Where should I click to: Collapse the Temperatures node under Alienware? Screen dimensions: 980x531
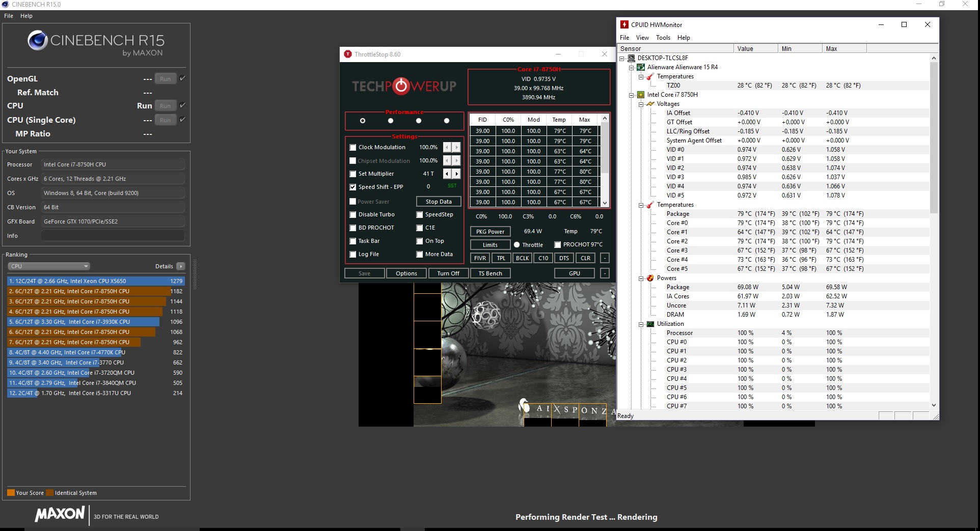click(641, 76)
